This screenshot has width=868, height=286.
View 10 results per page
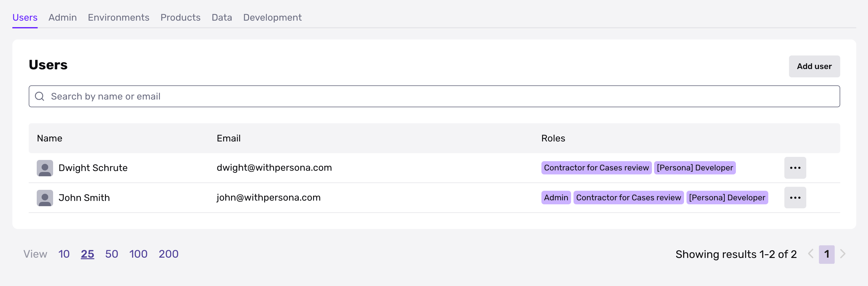click(64, 254)
